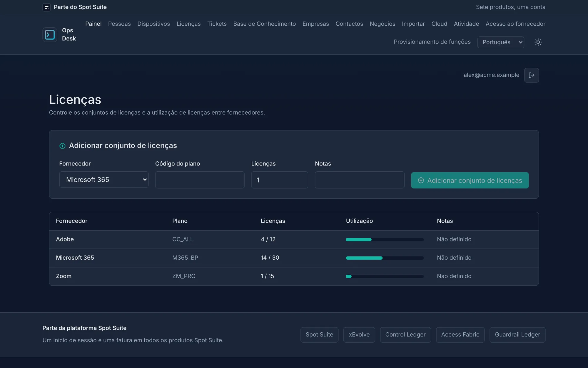Click the 14 / 30 license count
588x368 pixels.
point(270,258)
